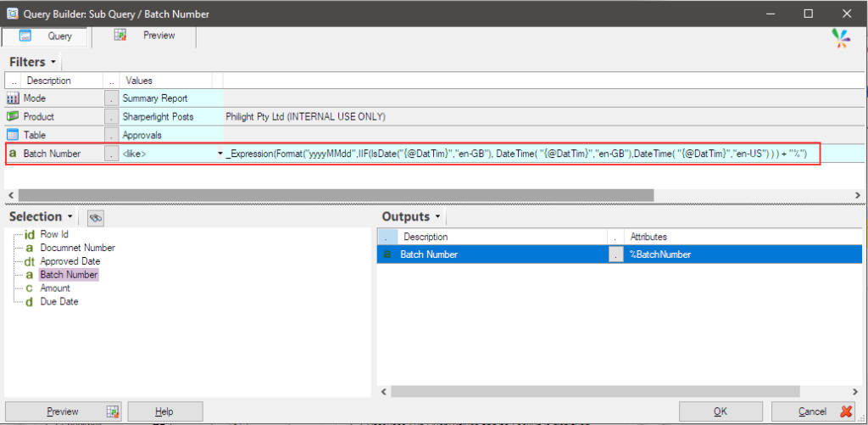Click the Outputs Description column header
The height and width of the screenshot is (425, 868).
[x=503, y=237]
